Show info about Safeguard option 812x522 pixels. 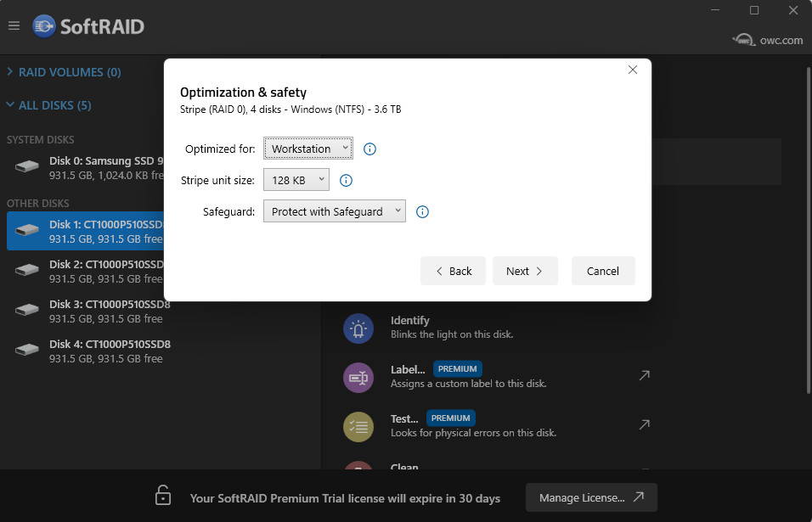tap(423, 212)
